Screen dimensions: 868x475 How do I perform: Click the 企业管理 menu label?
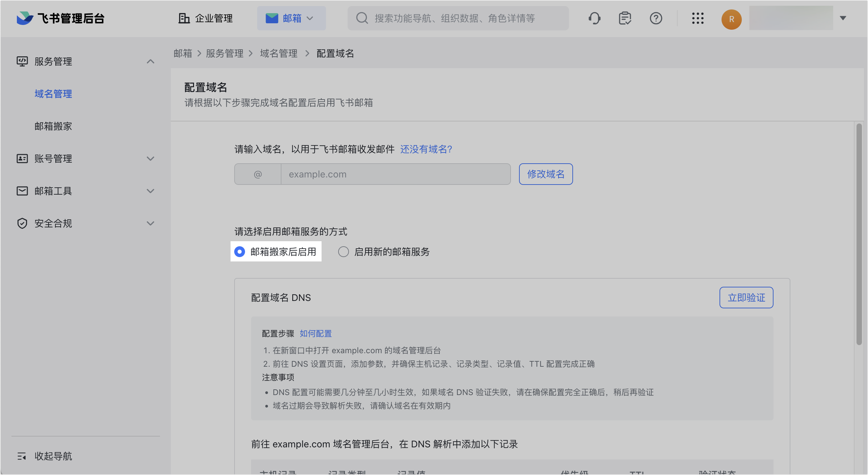coord(214,18)
